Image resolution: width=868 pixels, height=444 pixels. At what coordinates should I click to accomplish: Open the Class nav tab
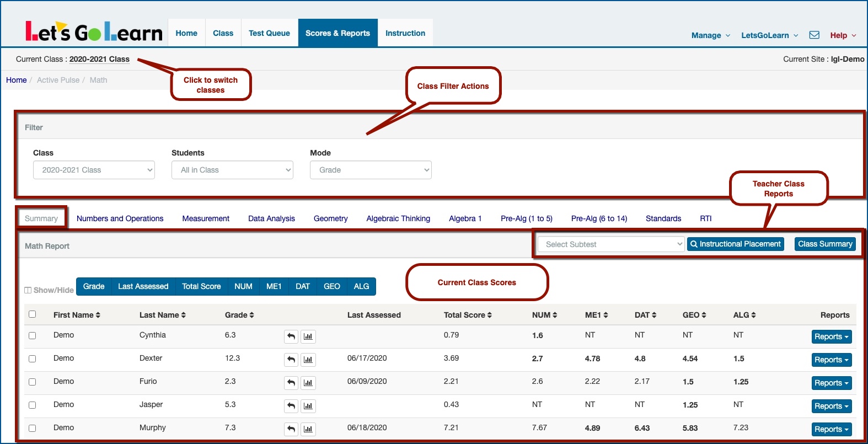coord(223,33)
